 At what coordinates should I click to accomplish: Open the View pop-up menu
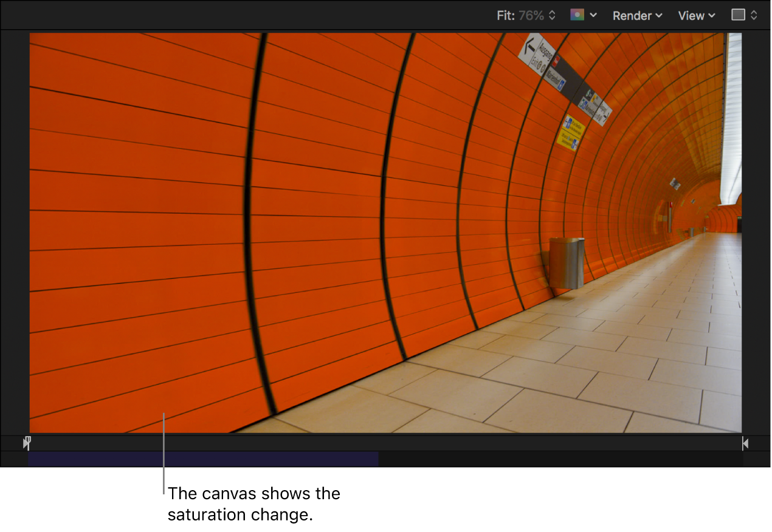[x=691, y=15]
